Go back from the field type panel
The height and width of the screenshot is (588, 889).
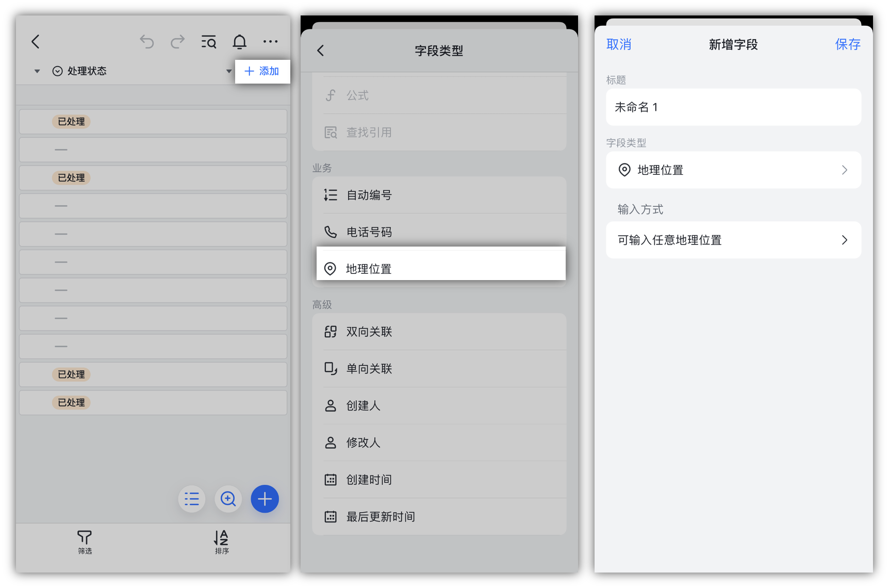coord(321,51)
